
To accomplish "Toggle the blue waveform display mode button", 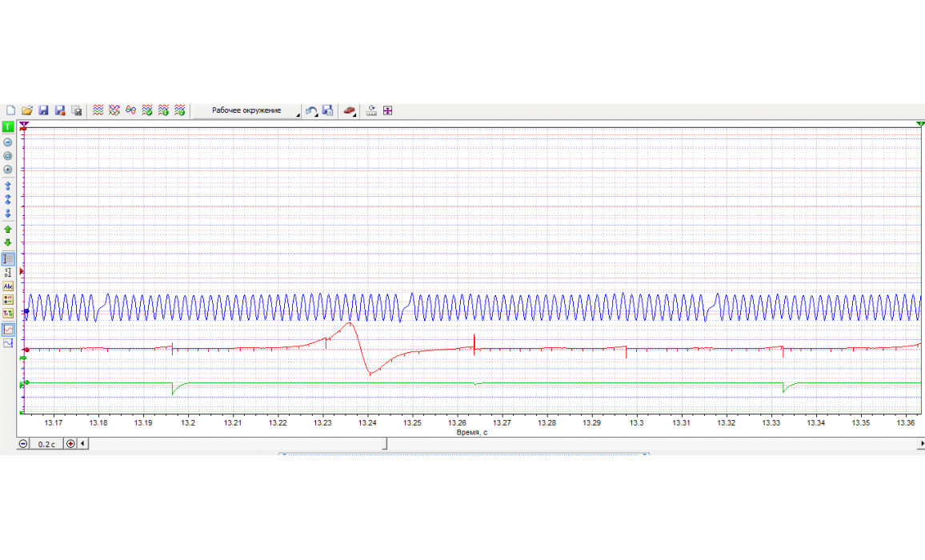I will point(8,342).
